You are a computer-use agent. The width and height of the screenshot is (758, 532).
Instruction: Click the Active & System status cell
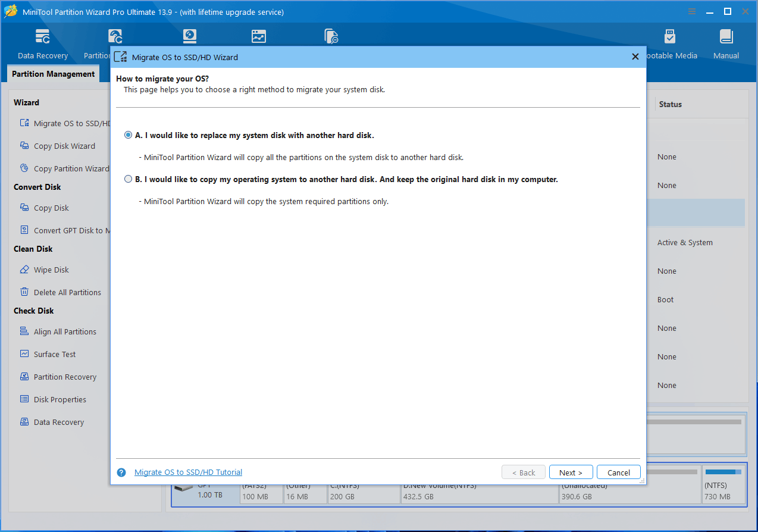click(685, 242)
